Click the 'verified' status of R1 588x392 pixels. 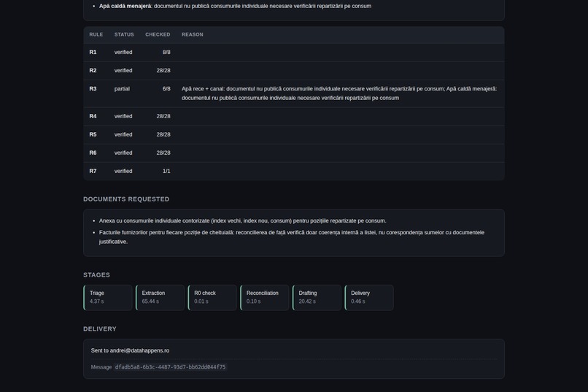123,52
